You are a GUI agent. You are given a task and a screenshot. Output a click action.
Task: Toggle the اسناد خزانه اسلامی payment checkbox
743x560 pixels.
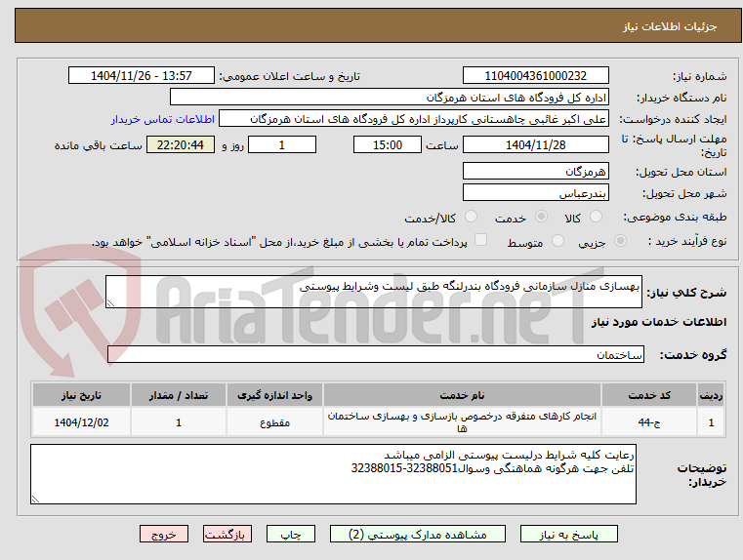click(481, 240)
